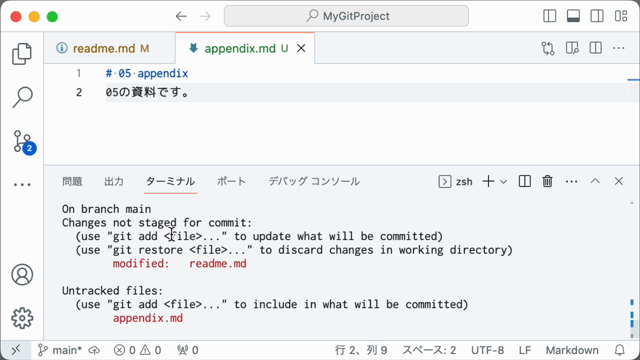640x360 pixels.
Task: Kill terminal with the trash icon
Action: pos(547,181)
